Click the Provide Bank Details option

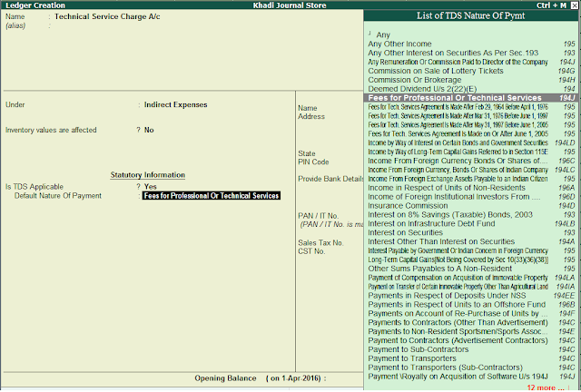coord(330,179)
